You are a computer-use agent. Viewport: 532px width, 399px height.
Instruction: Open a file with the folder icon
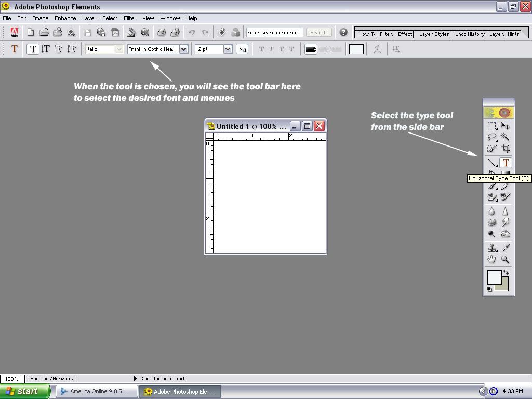44,32
